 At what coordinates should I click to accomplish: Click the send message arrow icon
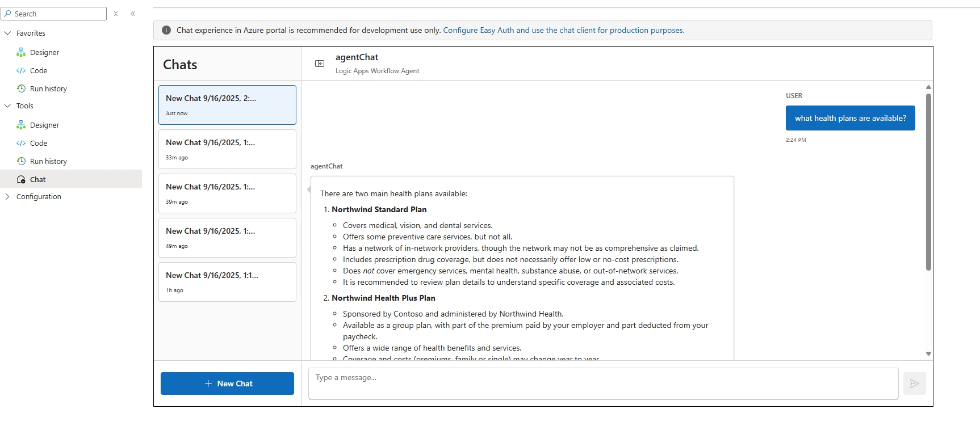coord(914,384)
